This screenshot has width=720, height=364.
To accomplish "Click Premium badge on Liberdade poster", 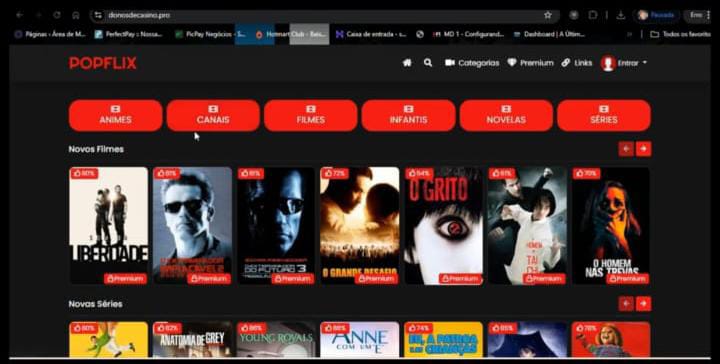I will (x=125, y=279).
